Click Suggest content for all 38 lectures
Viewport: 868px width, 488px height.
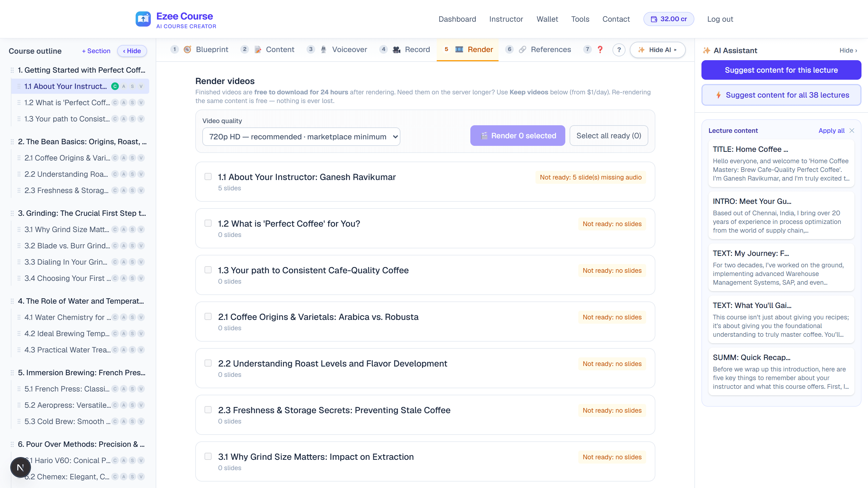[781, 95]
